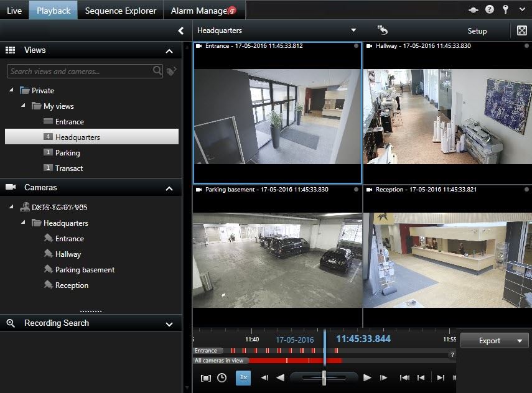532x393 pixels.
Task: Open Export dropdown arrow
Action: click(519, 341)
